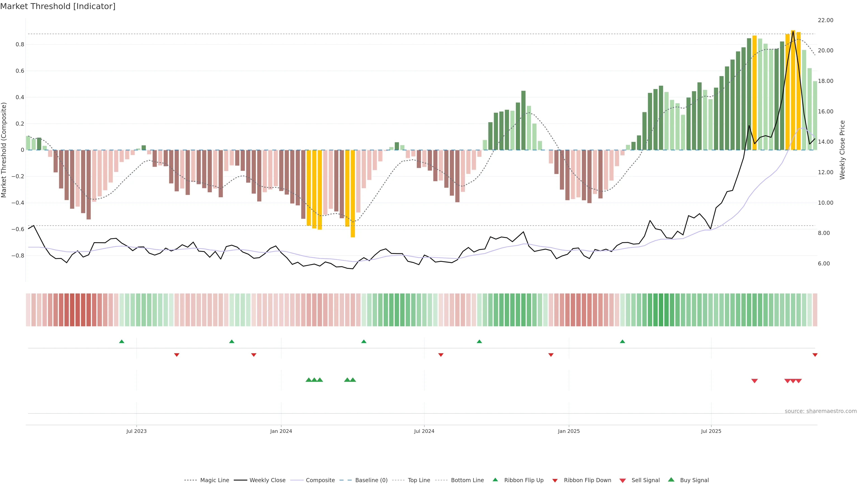Hide the Composite series via legend
Image resolution: width=868 pixels, height=488 pixels.
tap(320, 480)
